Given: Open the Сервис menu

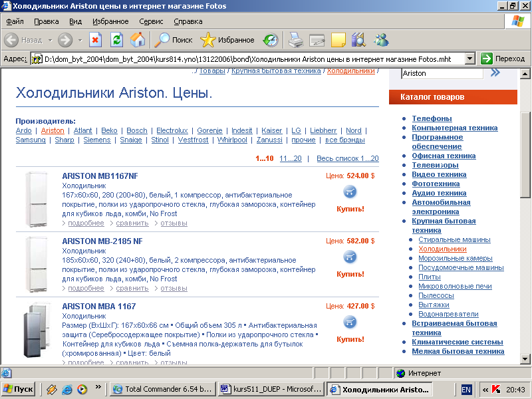Looking at the screenshot, I should tap(151, 21).
